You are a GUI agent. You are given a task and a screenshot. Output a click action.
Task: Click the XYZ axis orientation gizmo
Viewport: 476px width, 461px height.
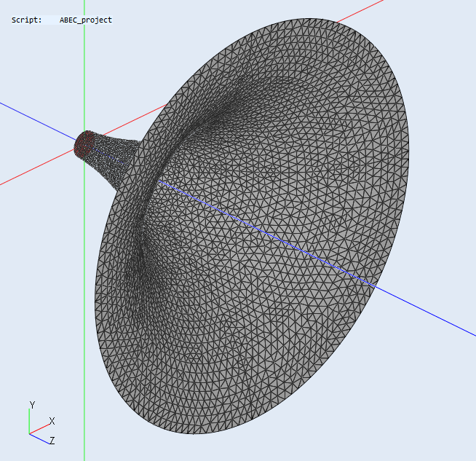point(42,423)
